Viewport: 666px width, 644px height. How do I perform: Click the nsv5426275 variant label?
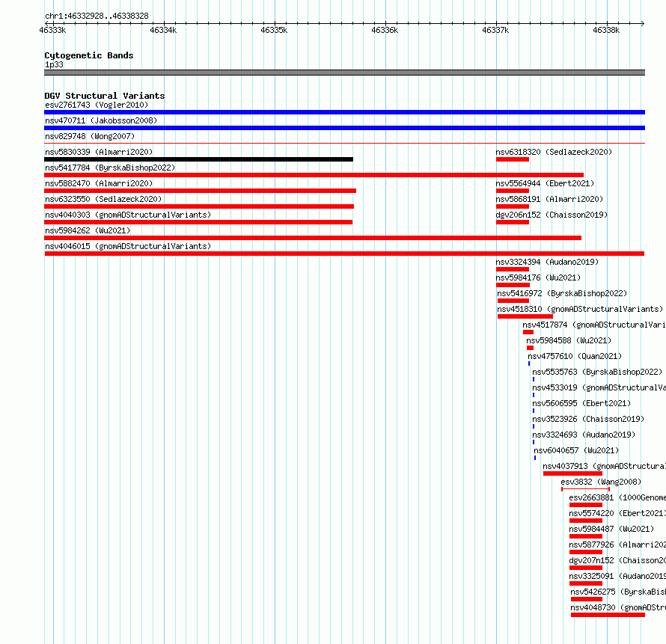(x=618, y=592)
